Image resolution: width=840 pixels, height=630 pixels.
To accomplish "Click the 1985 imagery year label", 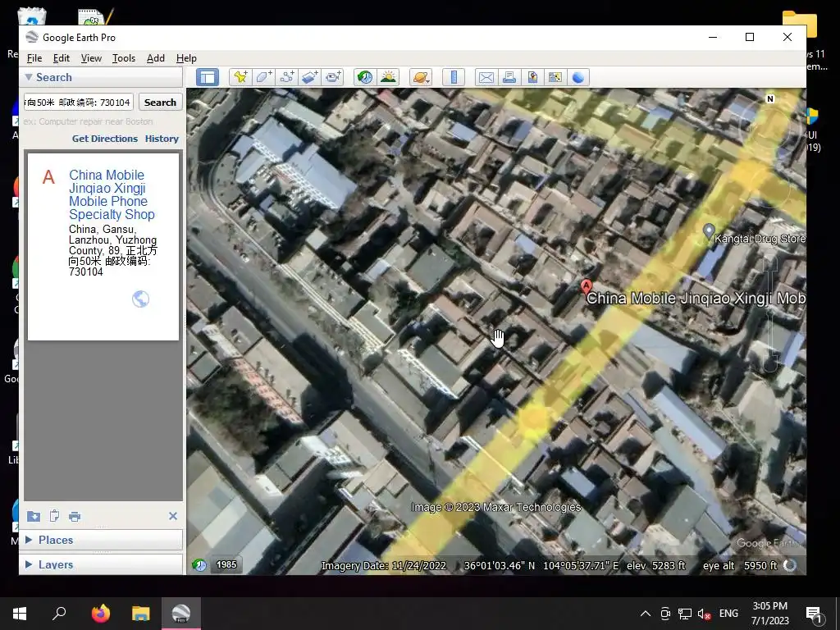I will pyautogui.click(x=226, y=564).
